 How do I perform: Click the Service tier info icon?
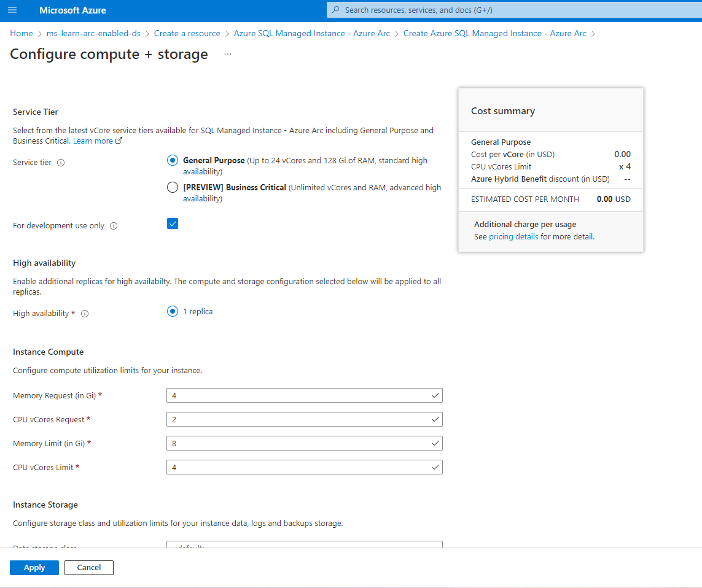[61, 163]
